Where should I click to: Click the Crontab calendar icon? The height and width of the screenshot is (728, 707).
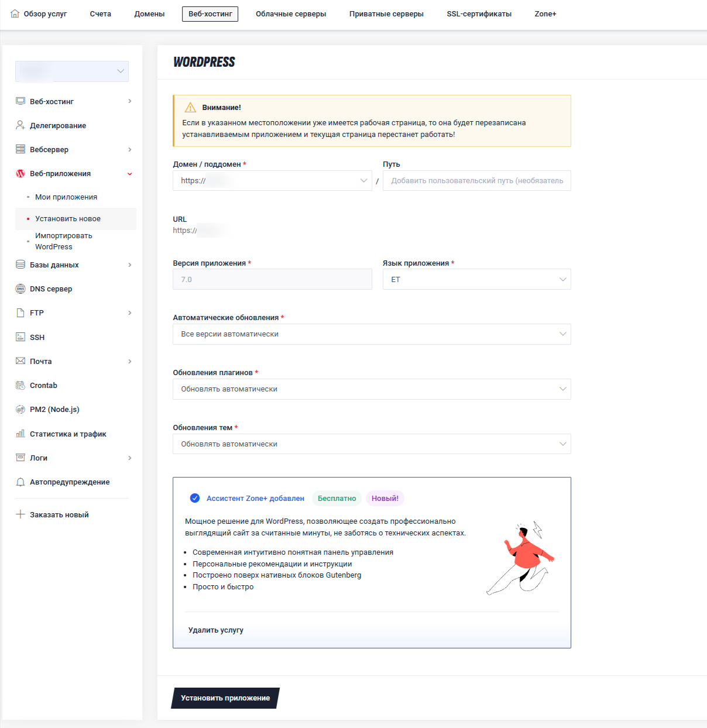click(20, 385)
